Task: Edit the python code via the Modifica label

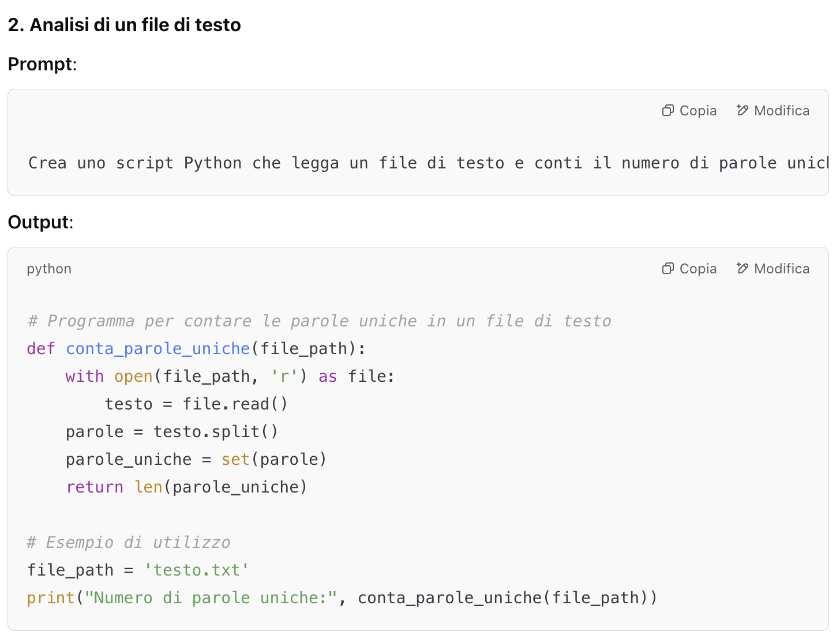Action: tap(782, 269)
